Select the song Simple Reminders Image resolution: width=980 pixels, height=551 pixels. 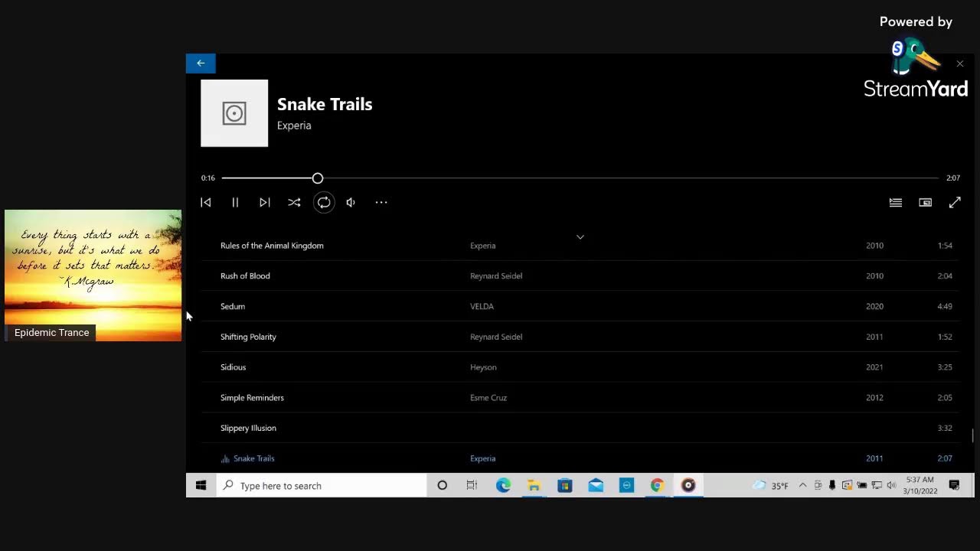(580, 398)
